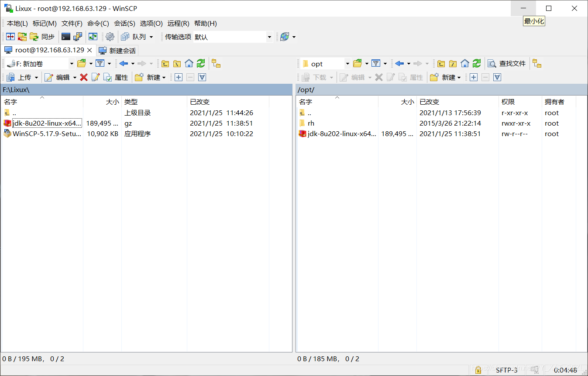The width and height of the screenshot is (588, 376).
Task: Open the 会话(S) menu
Action: click(x=124, y=23)
